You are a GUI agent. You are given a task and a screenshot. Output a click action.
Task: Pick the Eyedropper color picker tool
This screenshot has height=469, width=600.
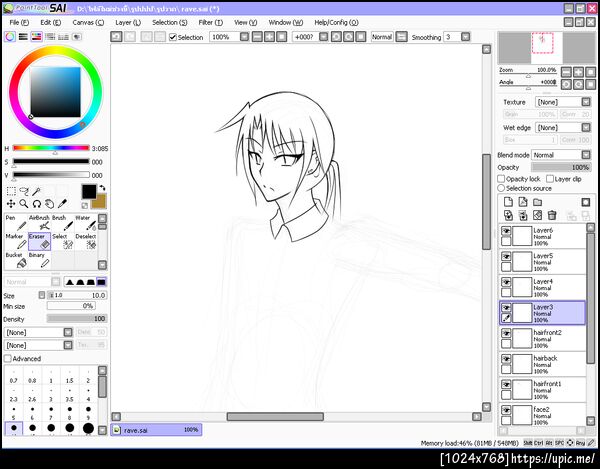(62, 204)
